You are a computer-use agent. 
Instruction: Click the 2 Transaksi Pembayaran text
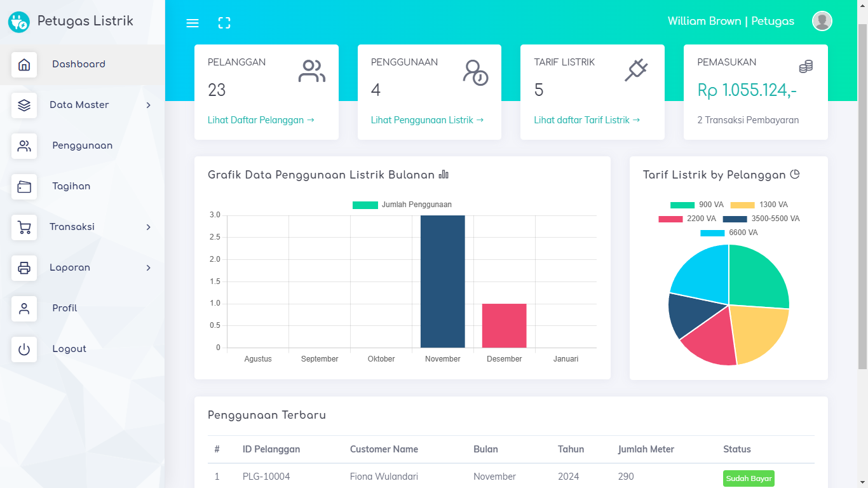click(x=748, y=120)
